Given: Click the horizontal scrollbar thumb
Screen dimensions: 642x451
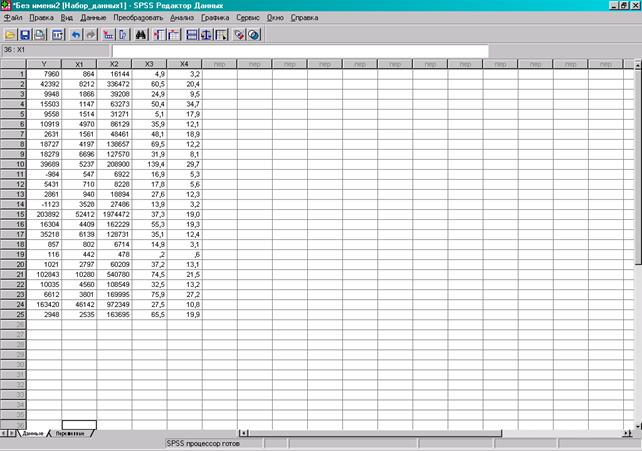Looking at the screenshot, I should click(x=375, y=433).
